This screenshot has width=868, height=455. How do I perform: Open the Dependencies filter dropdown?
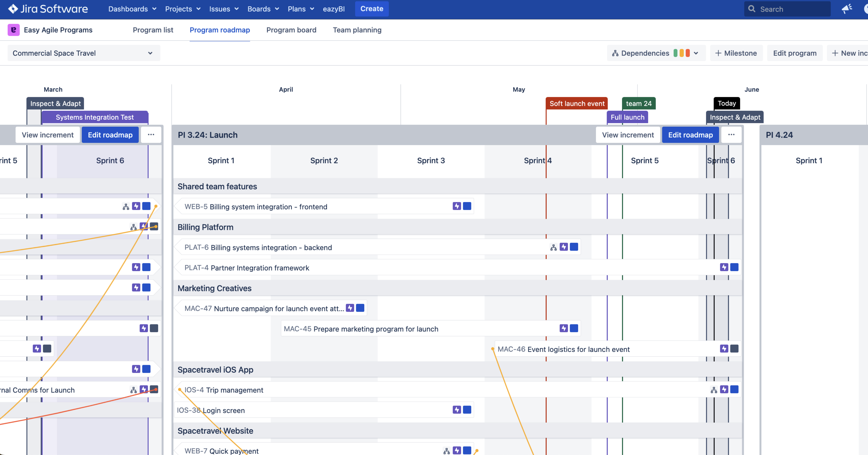coord(656,53)
